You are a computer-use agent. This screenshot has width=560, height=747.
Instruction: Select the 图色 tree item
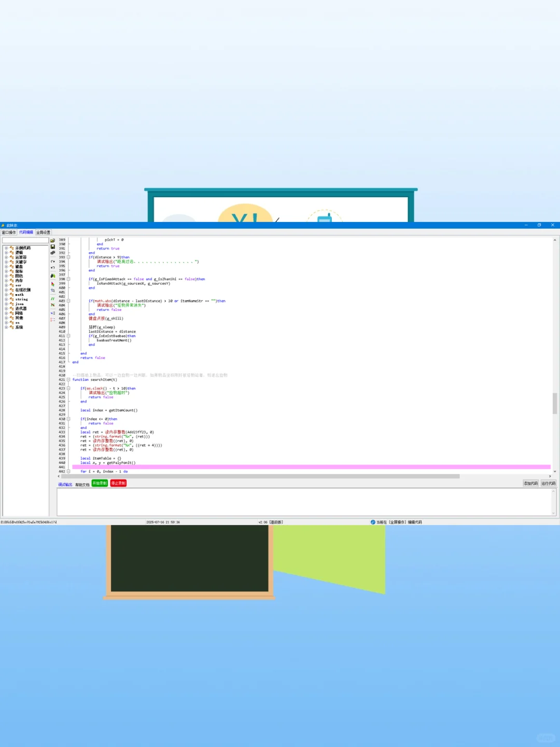pyautogui.click(x=19, y=276)
